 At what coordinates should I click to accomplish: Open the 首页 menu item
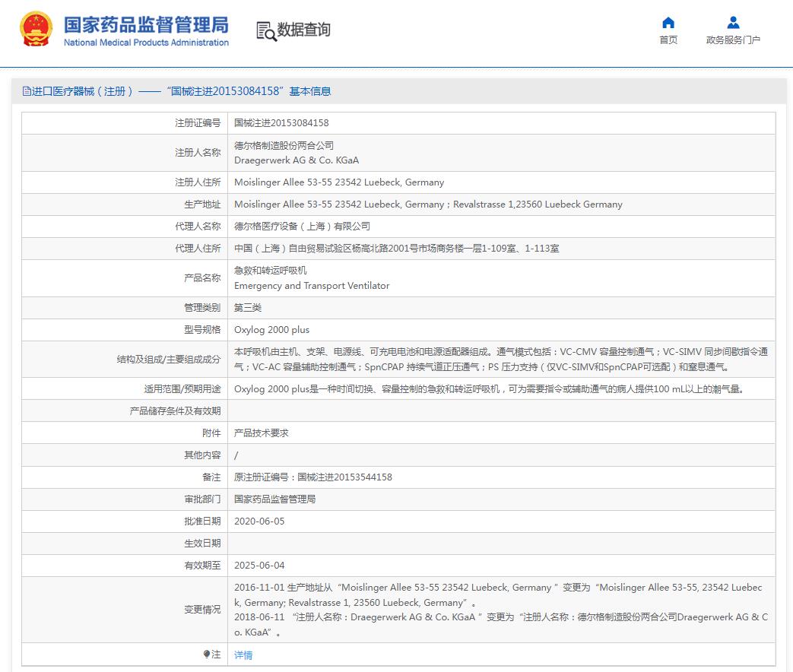[x=668, y=40]
